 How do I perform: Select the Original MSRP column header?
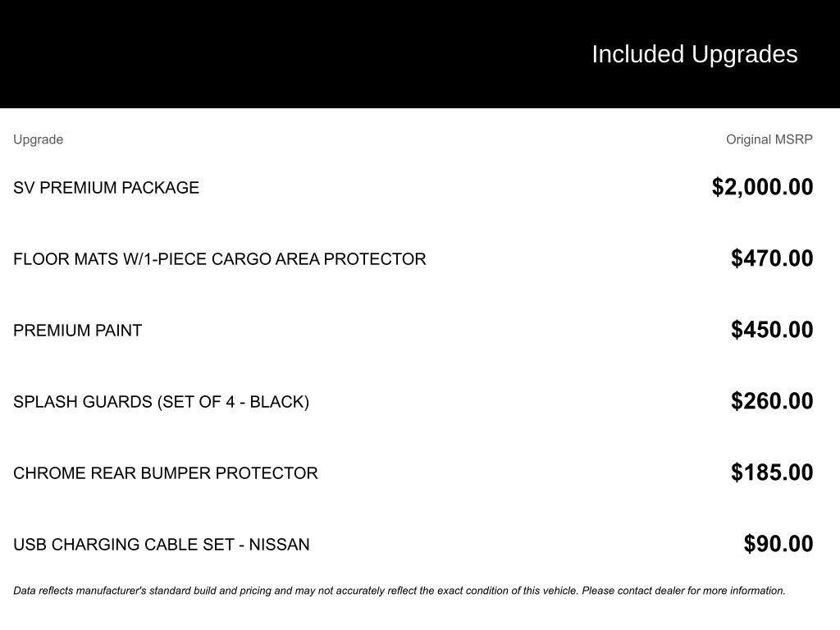[x=769, y=139]
